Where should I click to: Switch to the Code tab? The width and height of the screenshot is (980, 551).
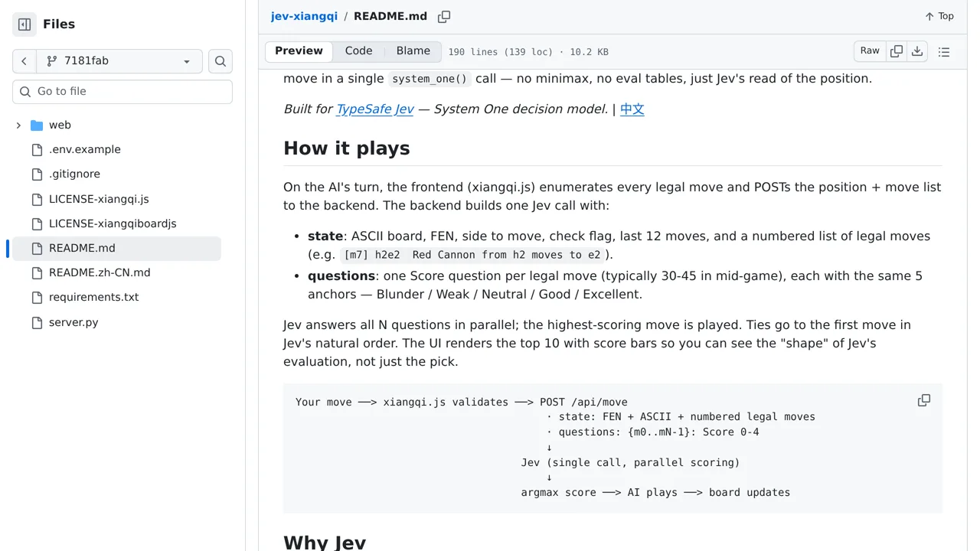(358, 51)
